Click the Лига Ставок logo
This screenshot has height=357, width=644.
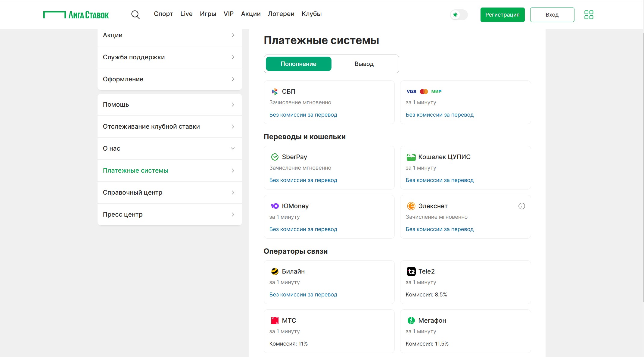[76, 15]
